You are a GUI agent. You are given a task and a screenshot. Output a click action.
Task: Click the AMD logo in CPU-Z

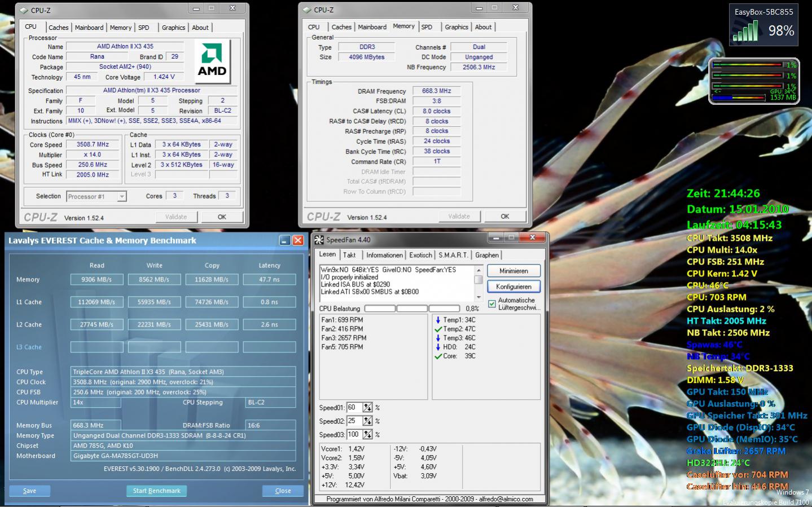pos(212,61)
